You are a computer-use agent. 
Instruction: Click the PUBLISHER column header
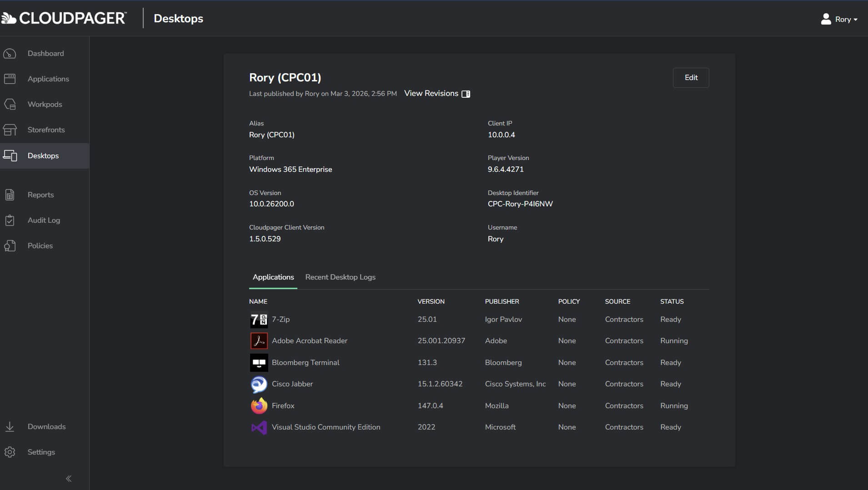pos(502,301)
